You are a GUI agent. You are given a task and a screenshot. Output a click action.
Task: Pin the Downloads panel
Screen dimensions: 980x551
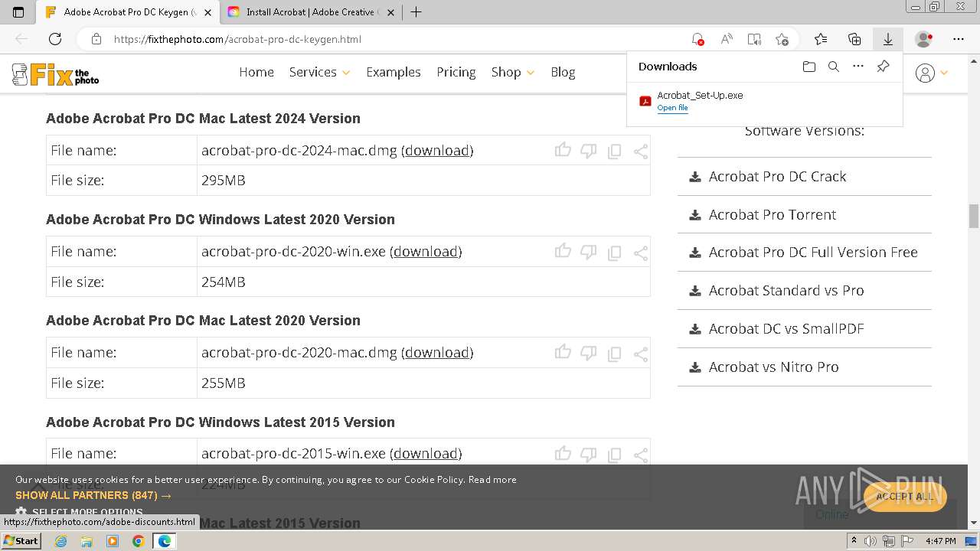883,67
